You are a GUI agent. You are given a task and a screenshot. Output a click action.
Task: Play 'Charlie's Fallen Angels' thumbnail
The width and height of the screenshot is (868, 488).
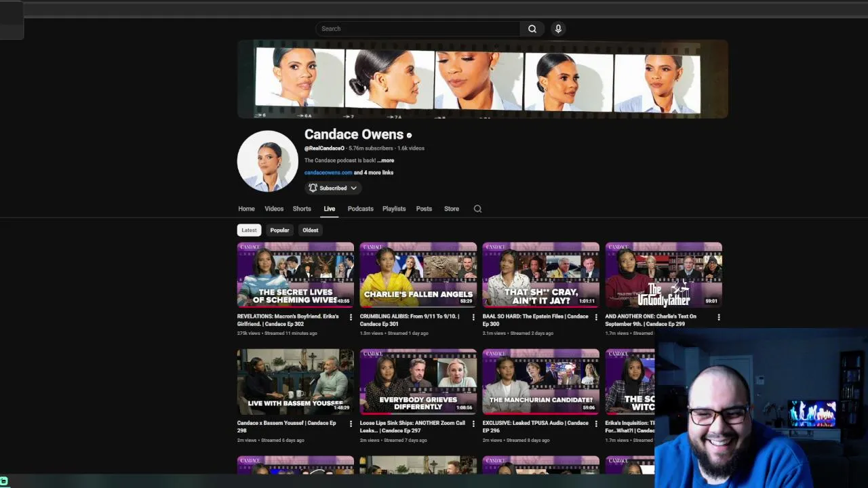tap(418, 274)
